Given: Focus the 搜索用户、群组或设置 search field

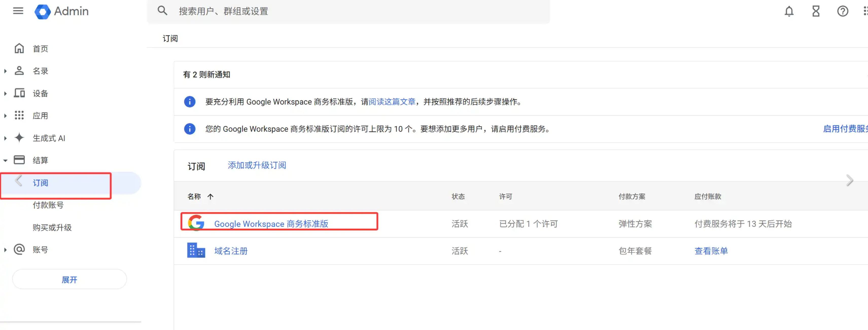Looking at the screenshot, I should coord(349,11).
